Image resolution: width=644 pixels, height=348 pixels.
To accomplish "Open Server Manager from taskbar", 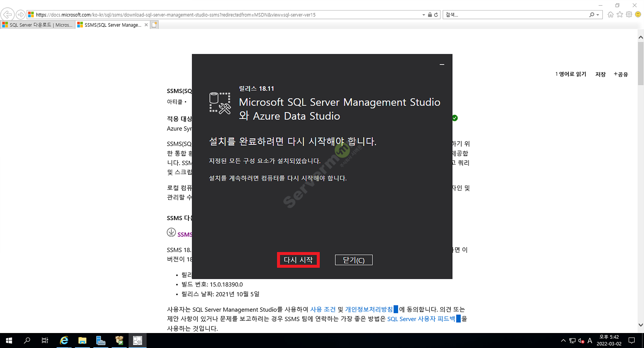I will pos(101,341).
